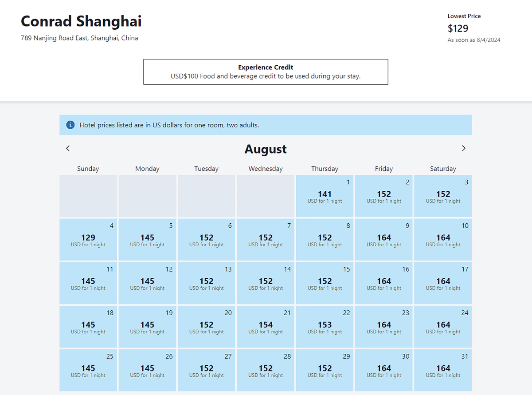
Task: Pick Sunday August 25 date cell
Action: (88, 370)
